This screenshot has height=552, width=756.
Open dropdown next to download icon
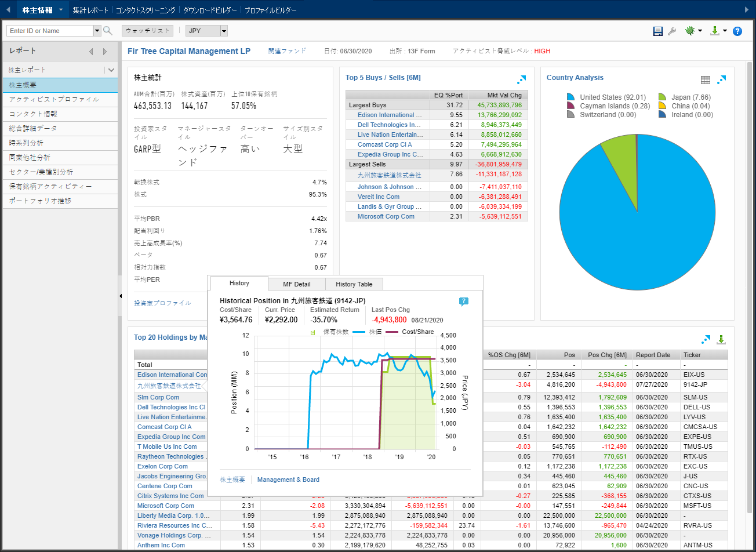click(725, 31)
